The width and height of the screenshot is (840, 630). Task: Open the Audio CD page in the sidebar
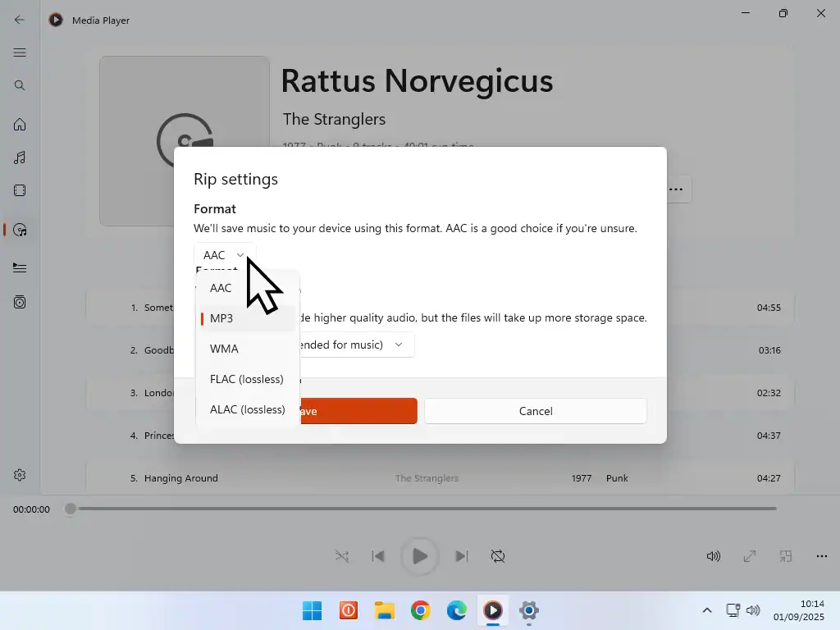(20, 230)
